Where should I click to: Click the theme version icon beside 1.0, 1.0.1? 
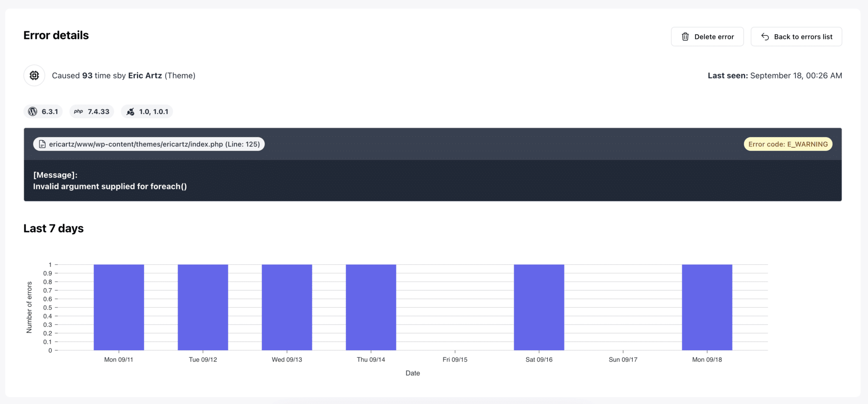131,112
